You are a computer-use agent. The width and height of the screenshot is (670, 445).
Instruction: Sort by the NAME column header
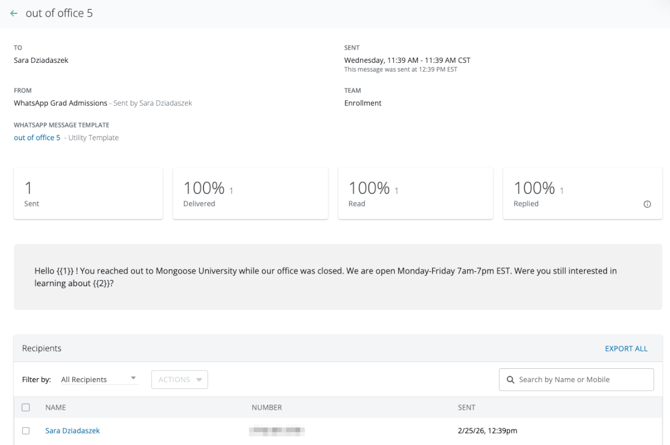56,408
